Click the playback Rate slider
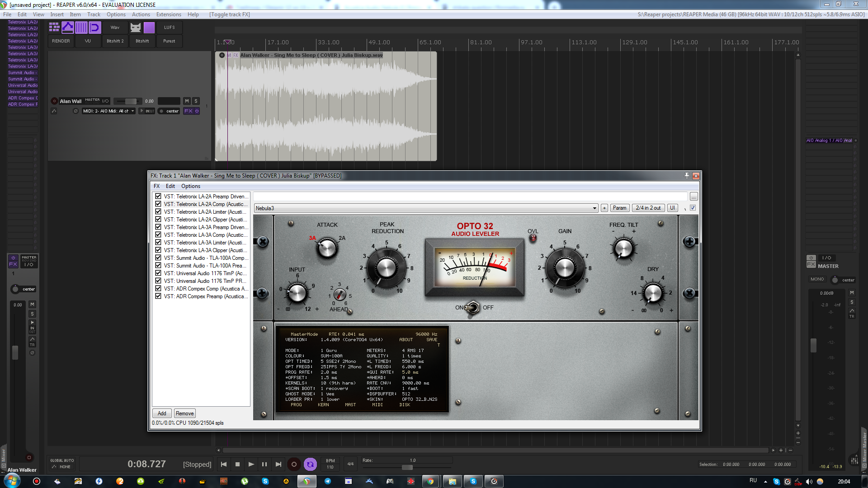 point(407,467)
